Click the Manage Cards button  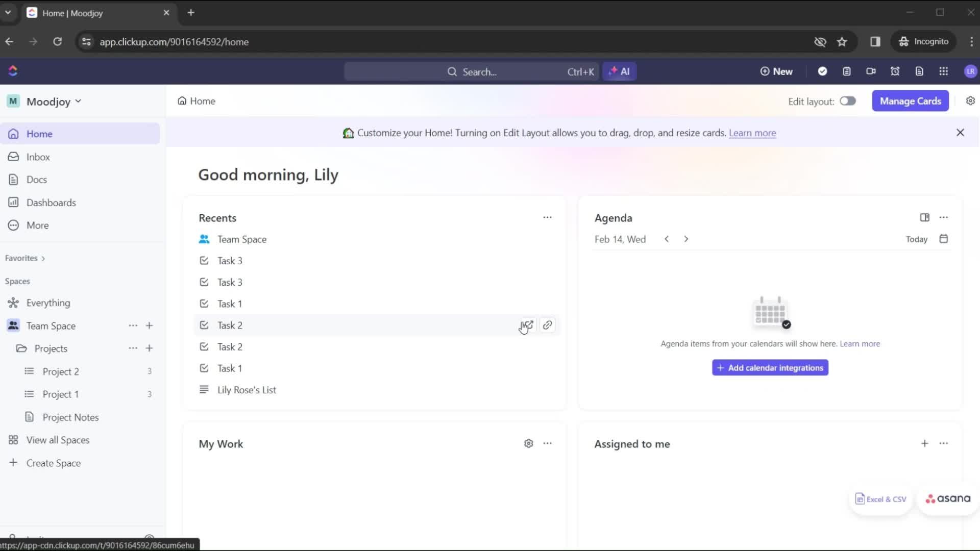(911, 101)
